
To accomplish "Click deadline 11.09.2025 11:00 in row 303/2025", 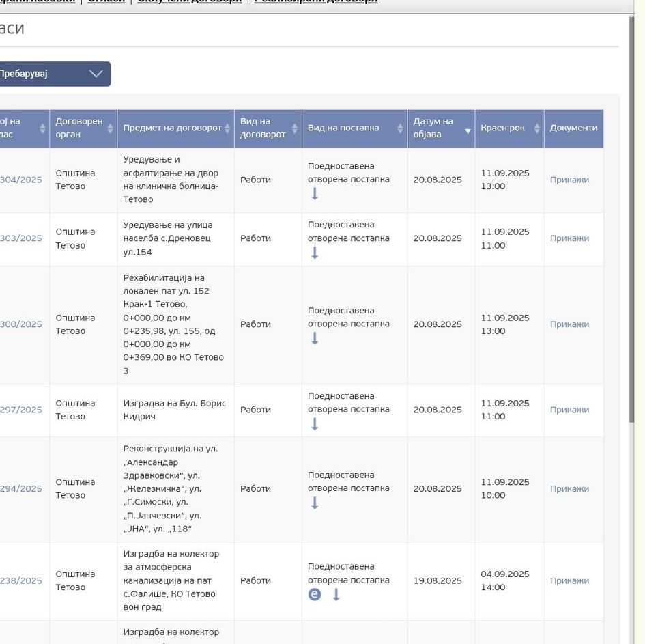I will pos(505,238).
